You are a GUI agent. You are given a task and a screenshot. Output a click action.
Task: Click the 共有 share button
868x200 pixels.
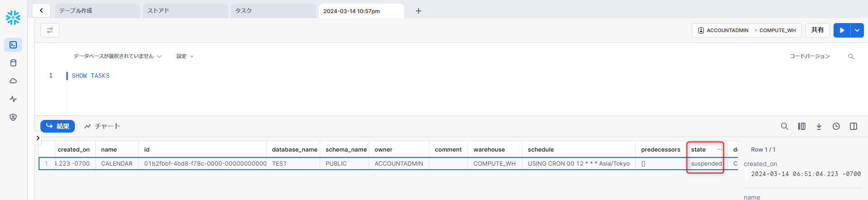pyautogui.click(x=817, y=30)
